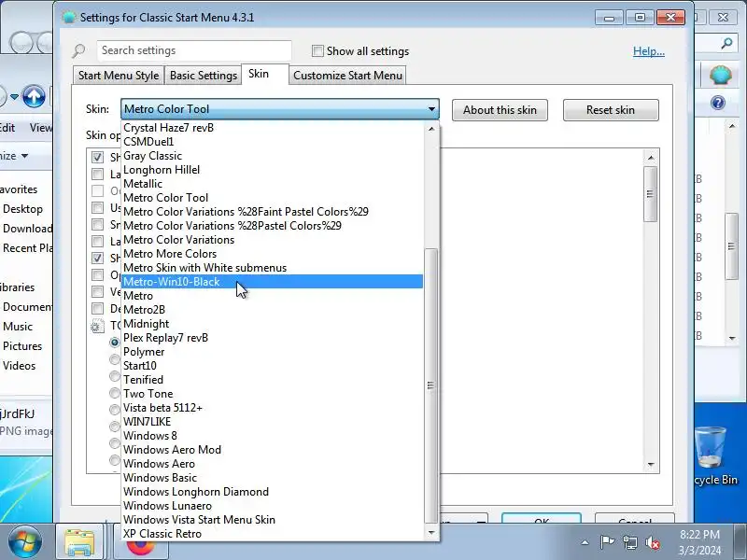This screenshot has width=747, height=560.
Task: Open the Help link
Action: [x=648, y=51]
